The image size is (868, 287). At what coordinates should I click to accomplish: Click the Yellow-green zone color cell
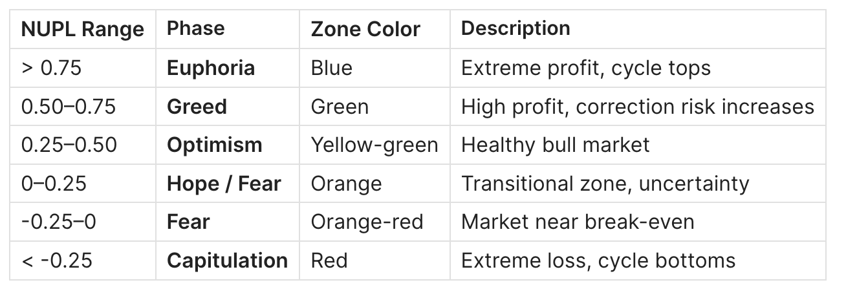(374, 145)
